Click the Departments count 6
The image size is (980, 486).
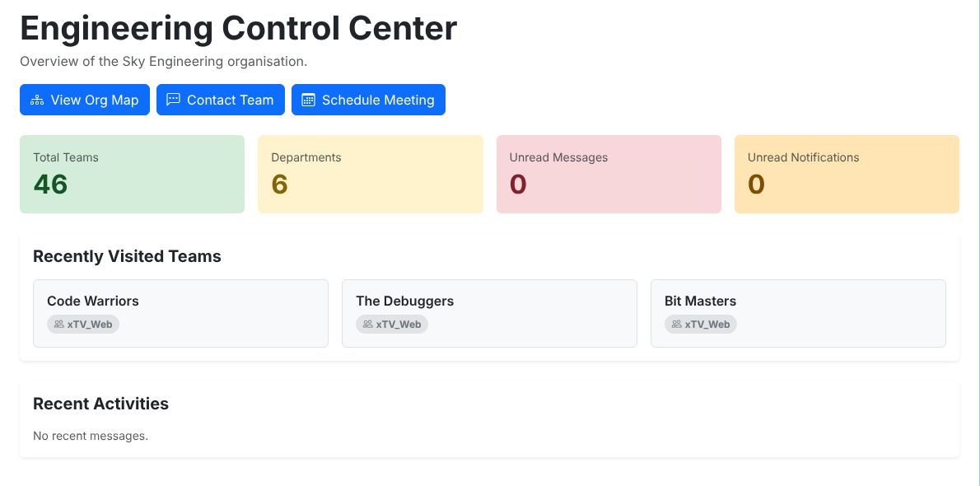279,184
